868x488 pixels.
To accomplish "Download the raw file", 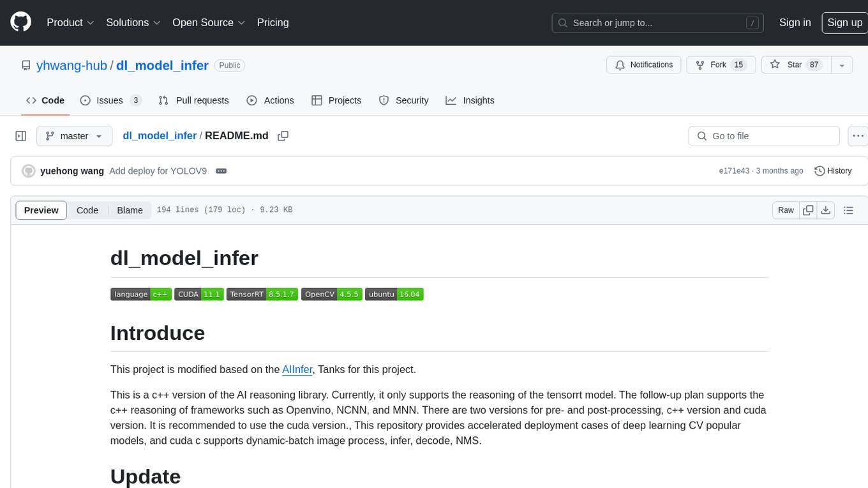I will click(826, 210).
